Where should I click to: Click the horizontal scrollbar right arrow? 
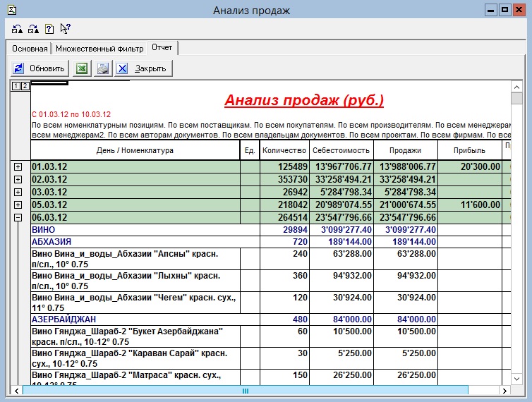click(x=504, y=391)
